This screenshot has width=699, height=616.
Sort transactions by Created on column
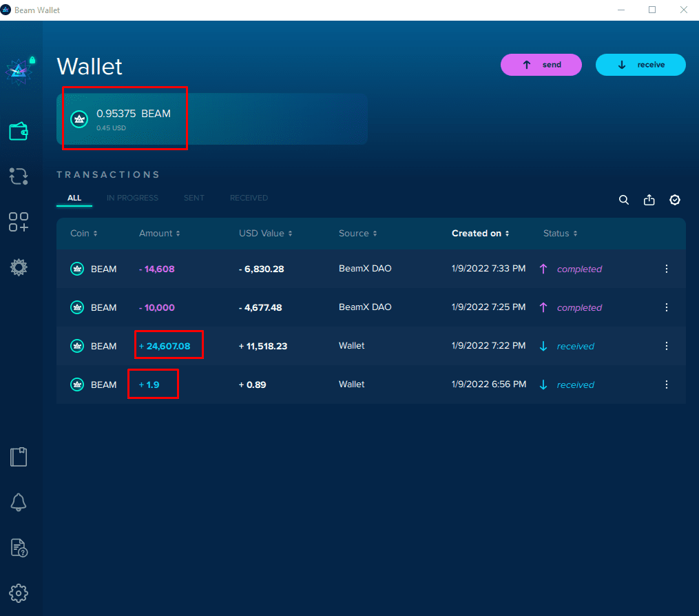480,234
